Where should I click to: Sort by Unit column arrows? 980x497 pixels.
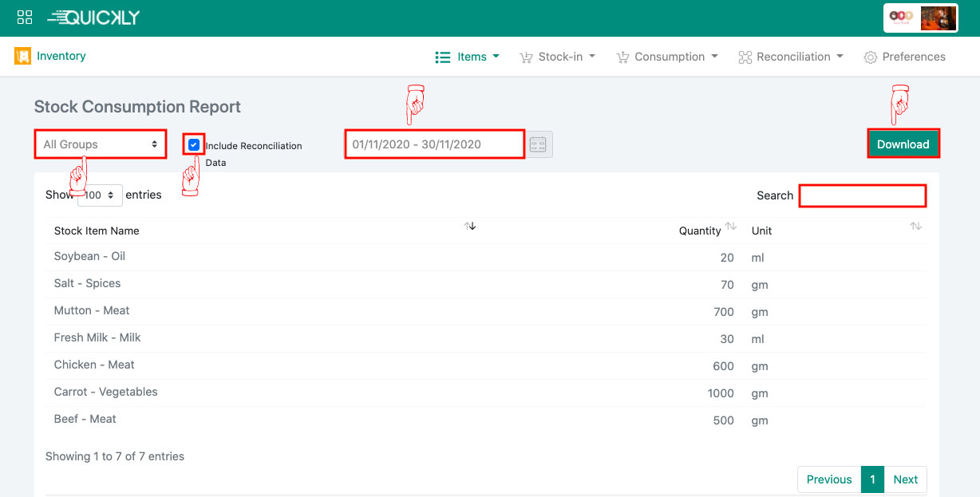point(915,227)
